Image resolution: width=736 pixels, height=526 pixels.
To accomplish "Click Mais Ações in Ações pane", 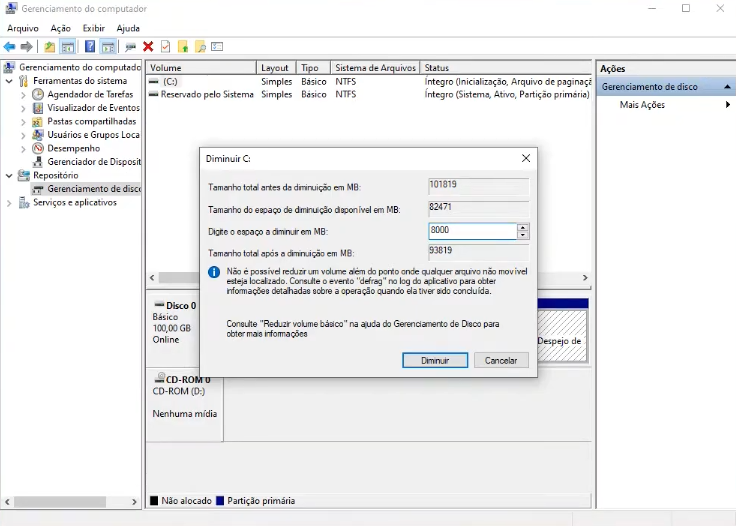I will 642,105.
